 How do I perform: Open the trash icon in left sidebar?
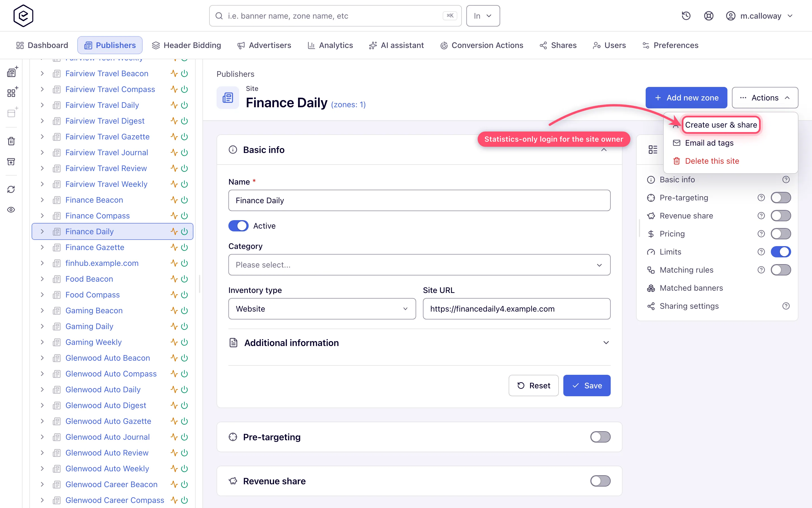point(11,141)
